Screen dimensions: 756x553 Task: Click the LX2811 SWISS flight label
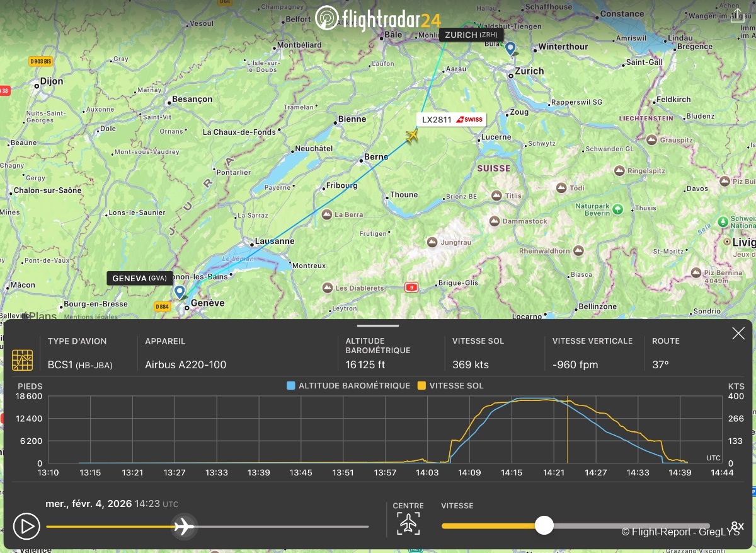(451, 120)
